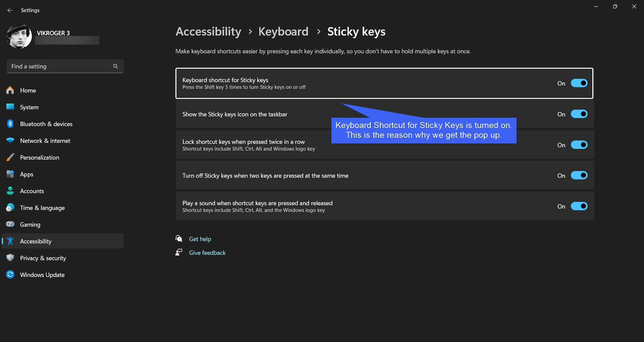
Task: Toggle Show the Sticky keys icon on taskbar
Action: [x=579, y=114]
